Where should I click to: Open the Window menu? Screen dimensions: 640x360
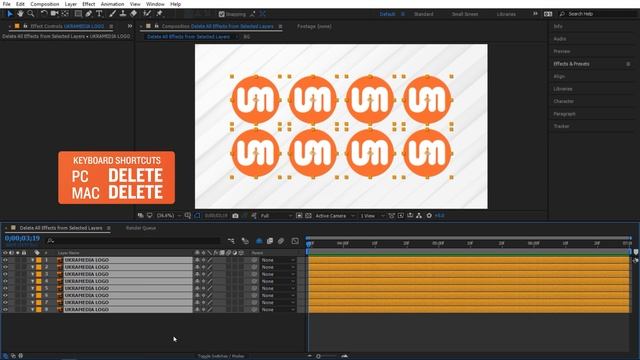tap(155, 4)
